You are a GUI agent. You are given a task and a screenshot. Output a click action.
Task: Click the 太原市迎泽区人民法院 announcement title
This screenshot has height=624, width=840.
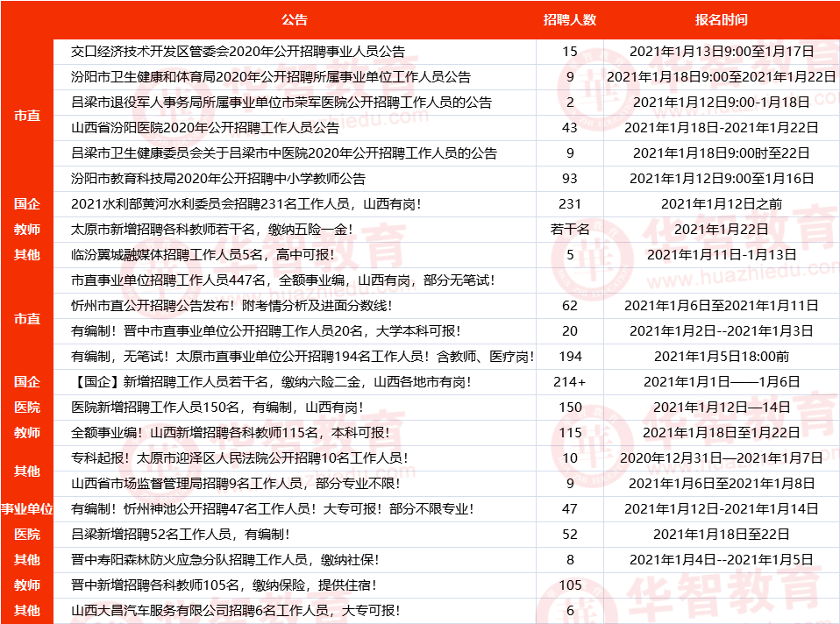239,458
